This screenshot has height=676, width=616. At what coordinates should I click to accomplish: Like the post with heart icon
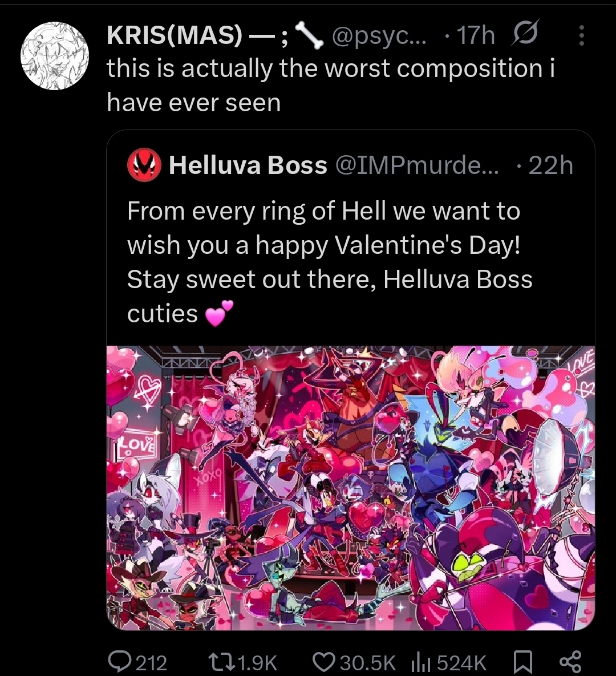(x=325, y=662)
